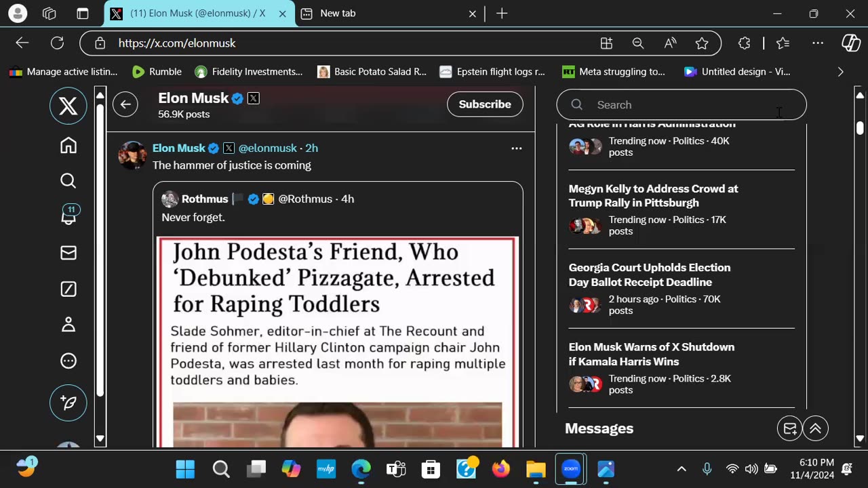Click the Subscribe button
This screenshot has height=488, width=868.
485,104
